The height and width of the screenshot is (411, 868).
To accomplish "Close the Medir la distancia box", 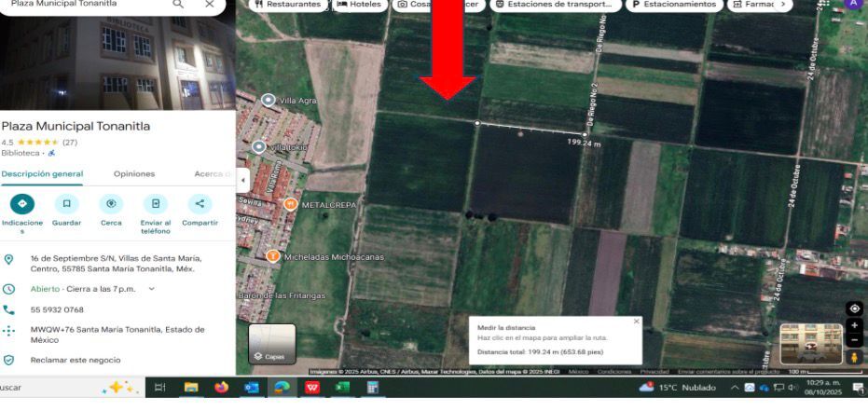I will pyautogui.click(x=637, y=322).
